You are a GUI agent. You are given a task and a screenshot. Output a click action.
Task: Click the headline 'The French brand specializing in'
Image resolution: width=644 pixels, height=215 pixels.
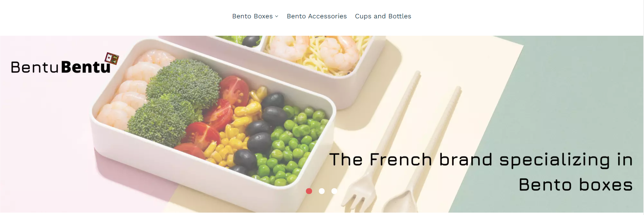coord(481,160)
